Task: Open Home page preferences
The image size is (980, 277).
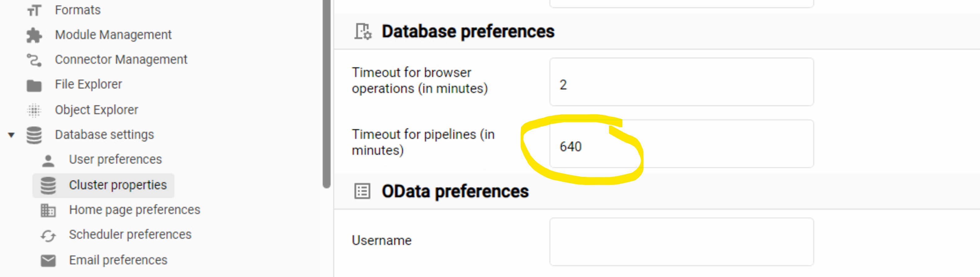Action: point(134,210)
